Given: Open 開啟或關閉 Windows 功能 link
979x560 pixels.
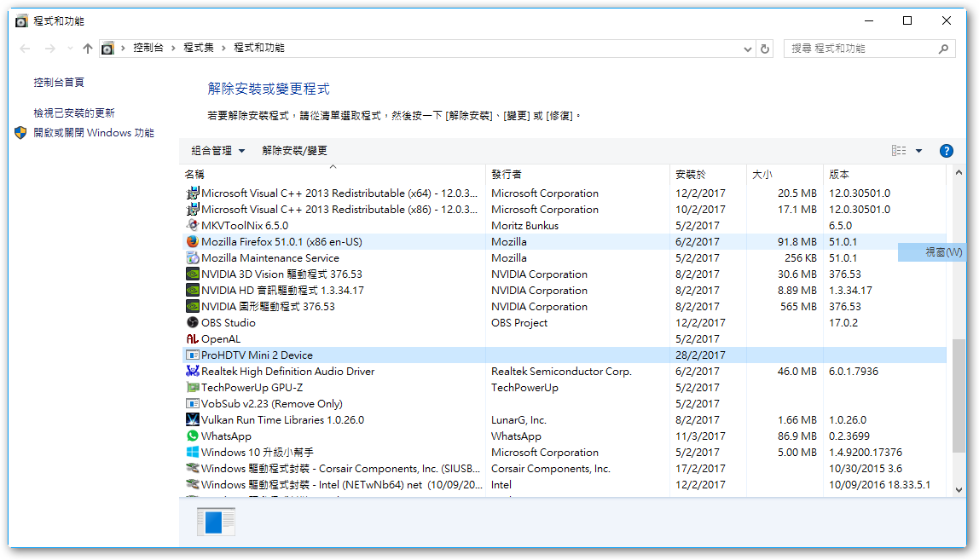Looking at the screenshot, I should (x=94, y=132).
